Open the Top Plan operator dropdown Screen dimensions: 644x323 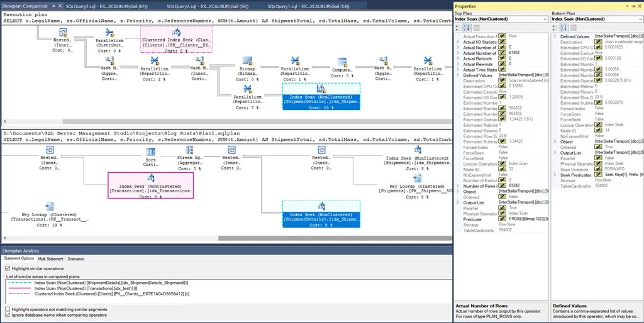[x=545, y=19]
